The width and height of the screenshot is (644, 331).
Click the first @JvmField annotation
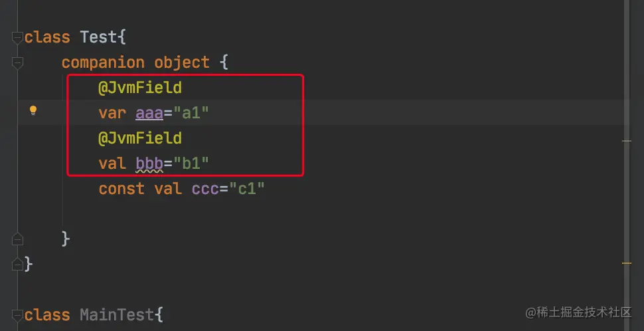pos(139,88)
